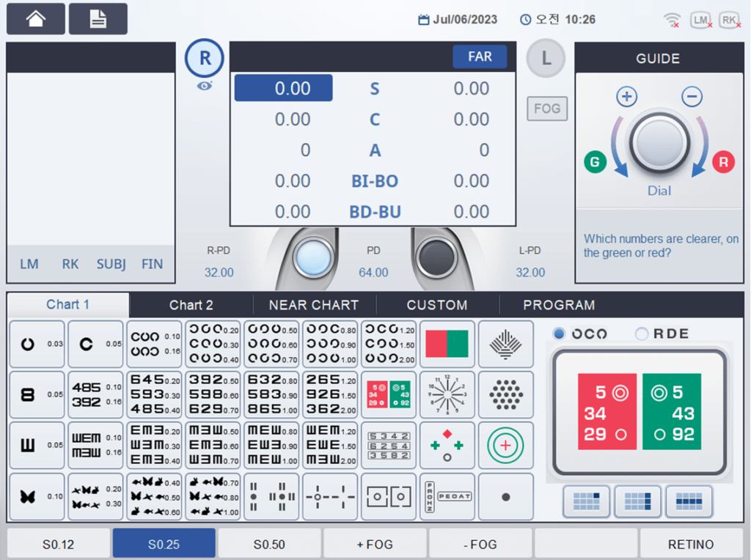Pick the red cross in green circles chart
This screenshot has width=751, height=560.
[505, 445]
